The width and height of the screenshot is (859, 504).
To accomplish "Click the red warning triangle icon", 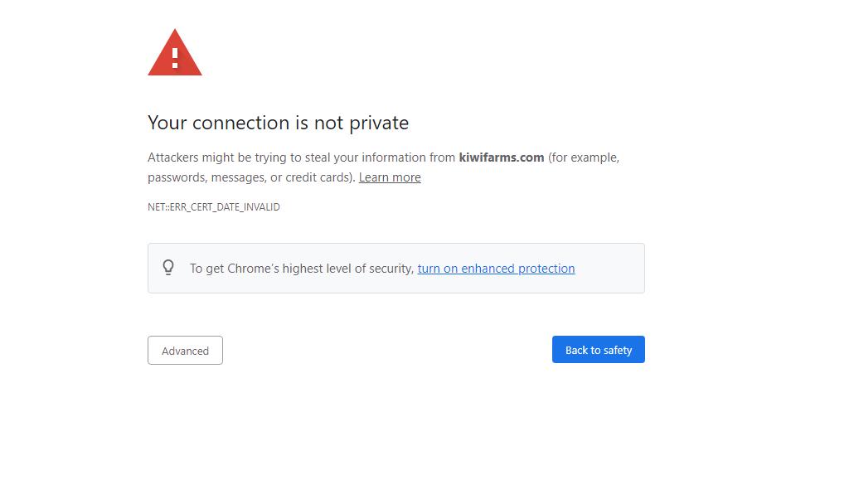I will 175,52.
